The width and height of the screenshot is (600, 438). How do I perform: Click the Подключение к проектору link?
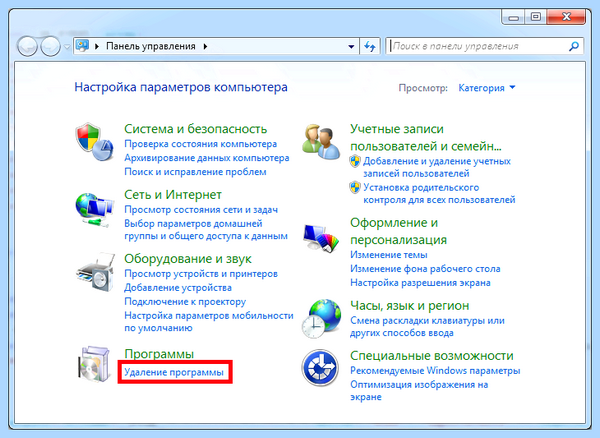[185, 302]
